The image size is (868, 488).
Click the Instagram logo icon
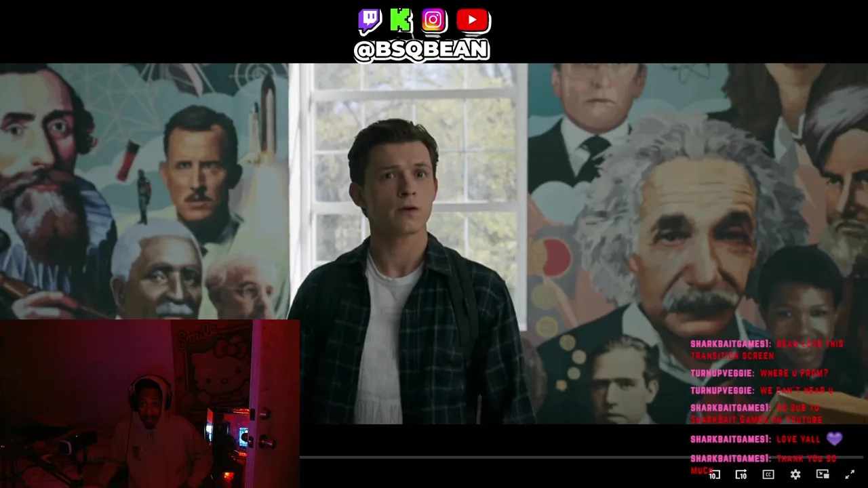[434, 20]
